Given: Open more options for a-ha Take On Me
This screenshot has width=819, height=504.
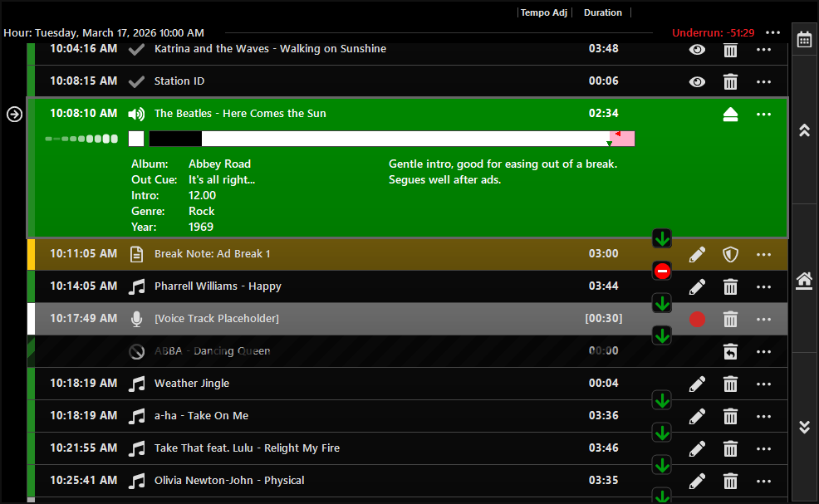Looking at the screenshot, I should (x=763, y=416).
